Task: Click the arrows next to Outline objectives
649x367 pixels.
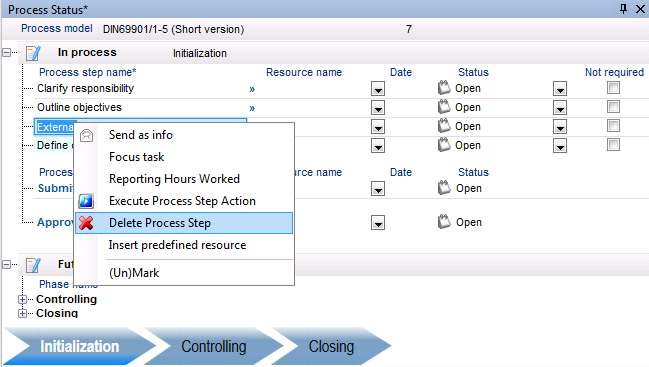Action: [252, 108]
